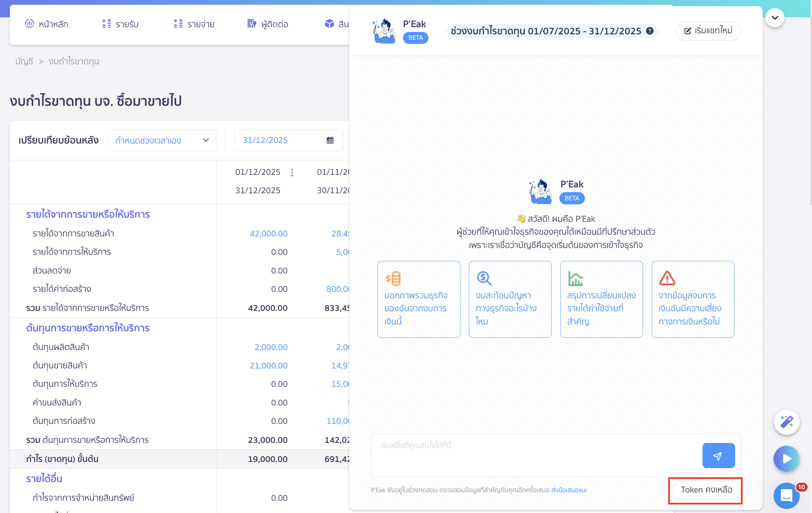Select the chart icon on the income summary card

click(575, 278)
